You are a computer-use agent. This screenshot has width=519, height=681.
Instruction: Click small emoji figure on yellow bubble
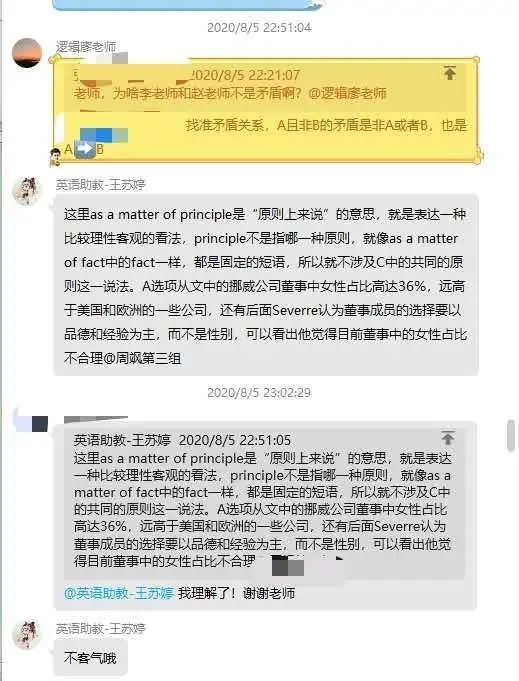(x=55, y=157)
